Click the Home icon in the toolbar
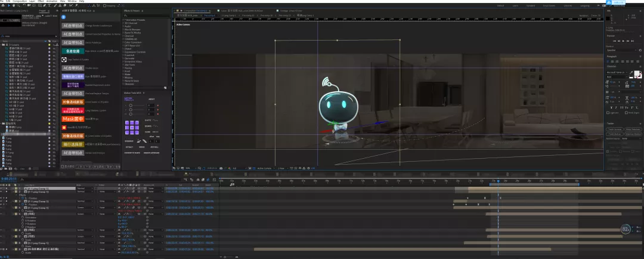The height and width of the screenshot is (259, 644). (x=3, y=6)
